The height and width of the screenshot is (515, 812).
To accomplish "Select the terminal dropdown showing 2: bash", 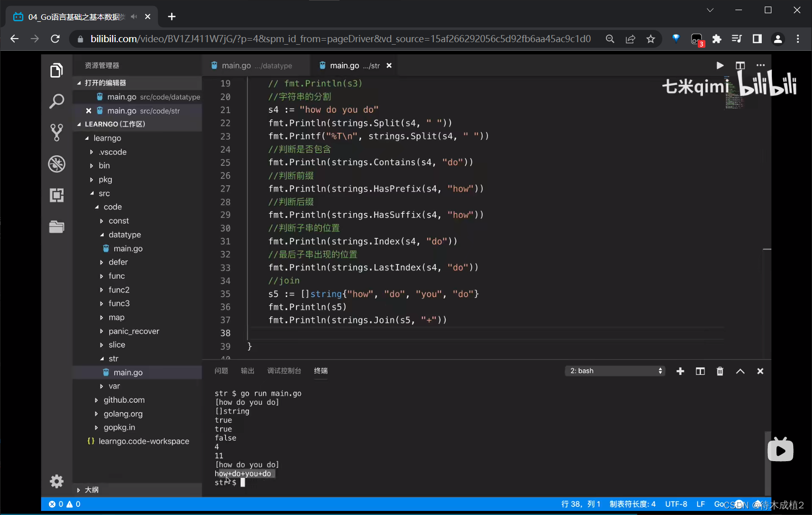I will coord(615,371).
